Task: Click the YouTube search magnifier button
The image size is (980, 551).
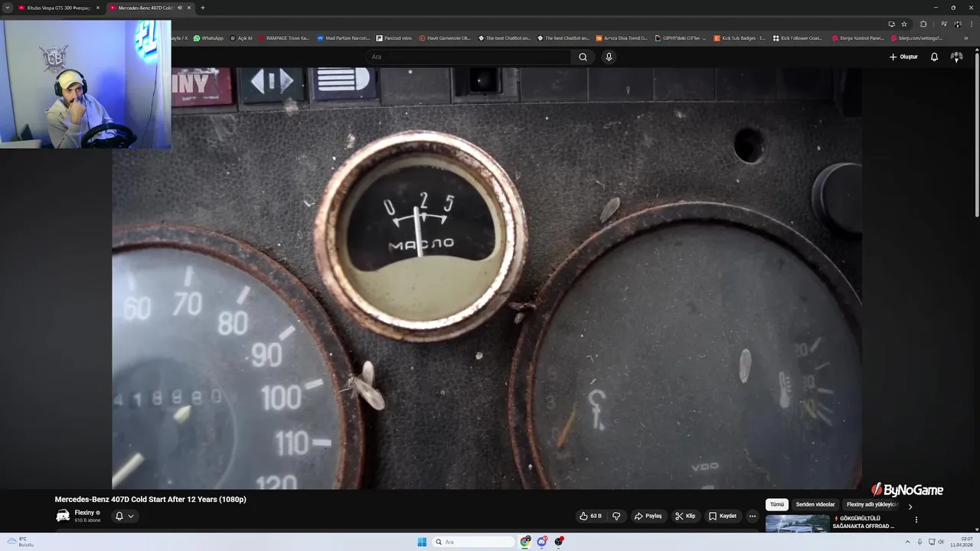Action: (583, 57)
